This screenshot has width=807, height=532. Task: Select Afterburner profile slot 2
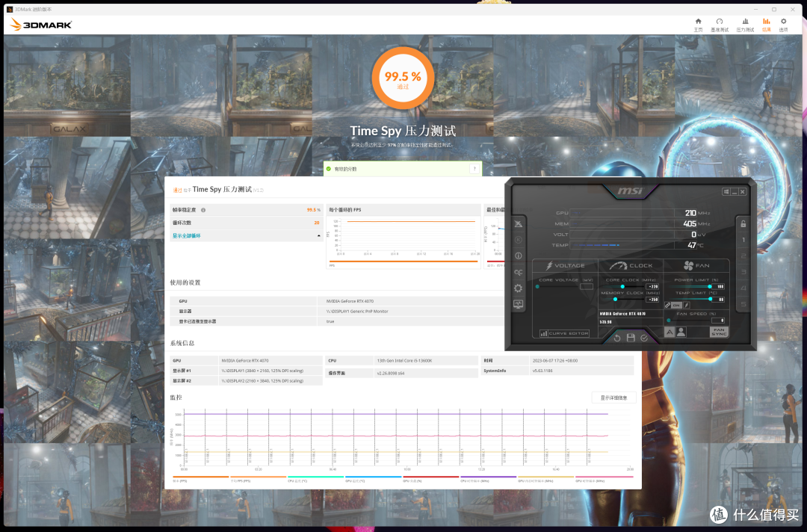coord(743,256)
